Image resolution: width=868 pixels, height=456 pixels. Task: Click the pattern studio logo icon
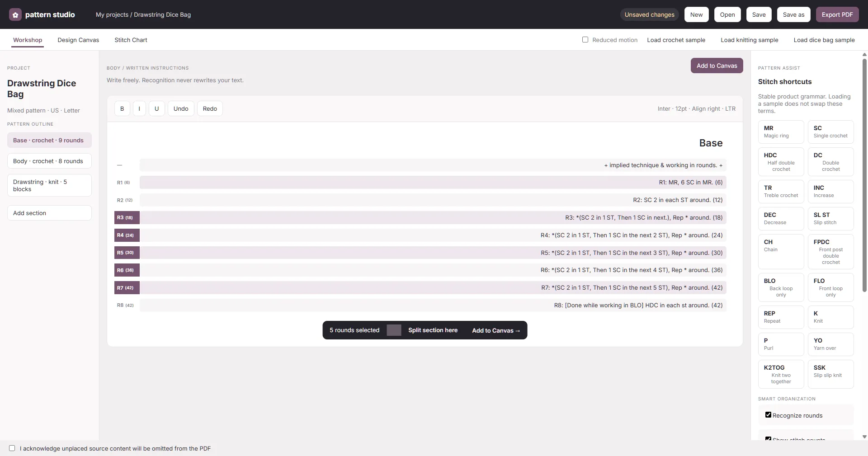coord(15,14)
